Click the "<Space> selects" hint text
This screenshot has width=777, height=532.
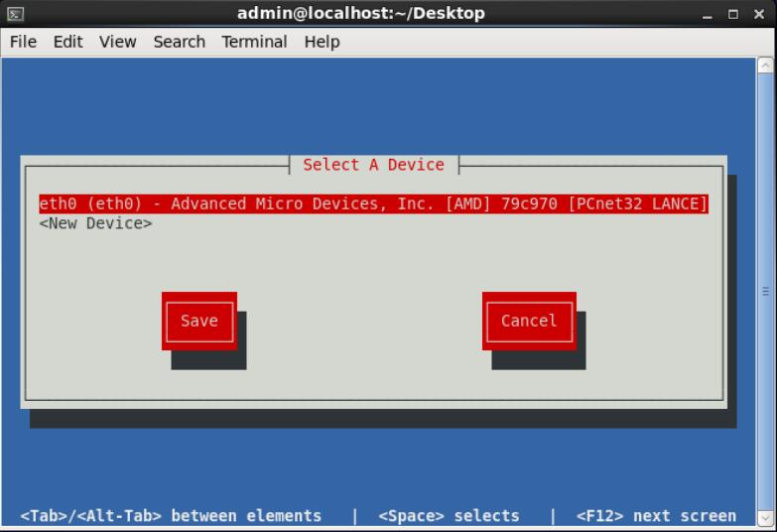pos(449,516)
